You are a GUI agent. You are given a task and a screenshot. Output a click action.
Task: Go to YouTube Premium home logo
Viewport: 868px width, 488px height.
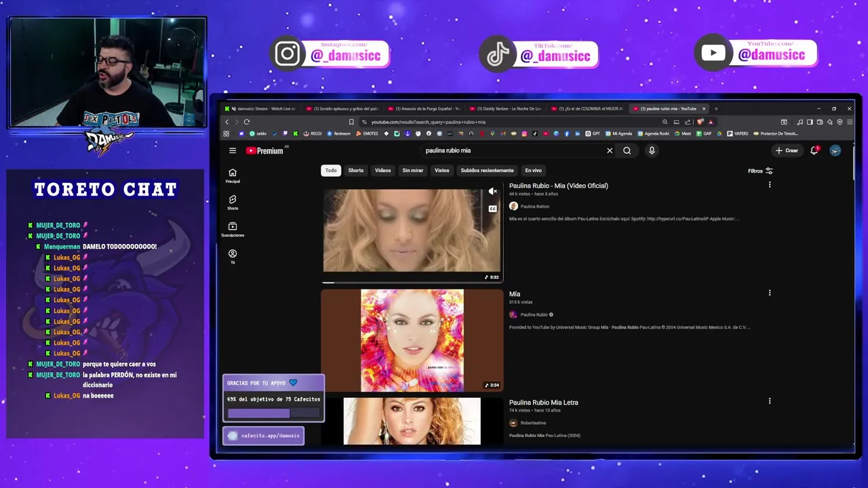pos(264,150)
